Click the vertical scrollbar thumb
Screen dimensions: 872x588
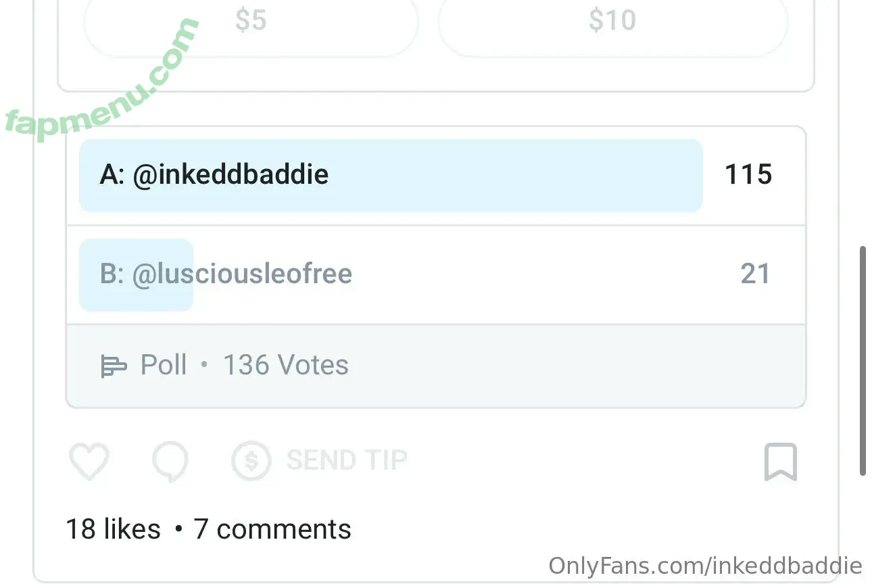point(863,362)
